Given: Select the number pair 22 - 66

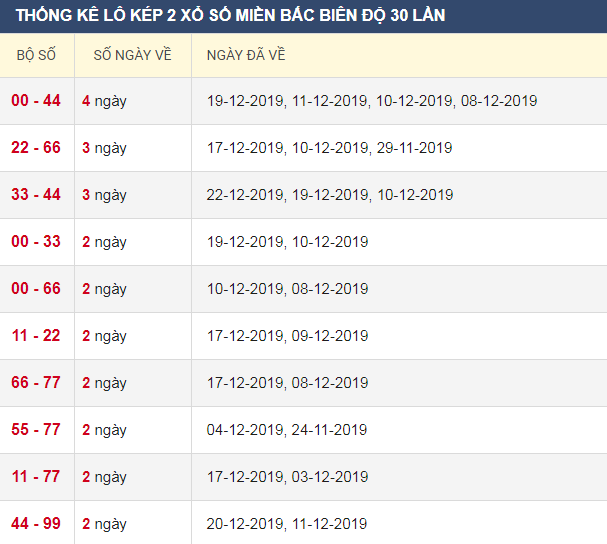Looking at the screenshot, I should [36, 148].
